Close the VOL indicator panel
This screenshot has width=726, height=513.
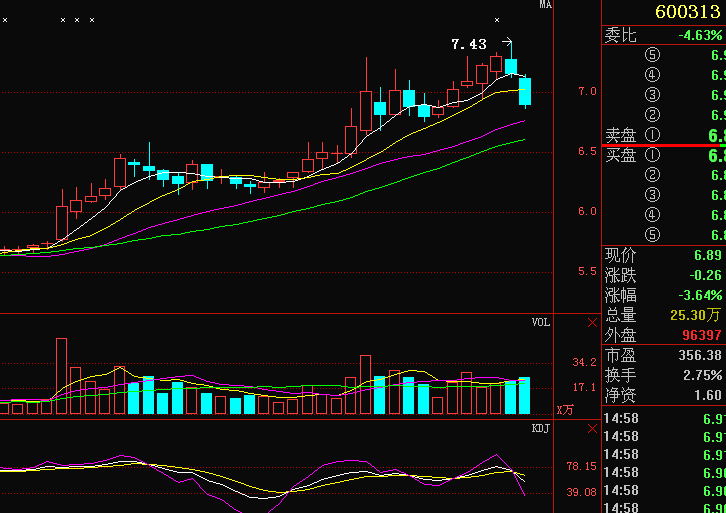(x=592, y=323)
